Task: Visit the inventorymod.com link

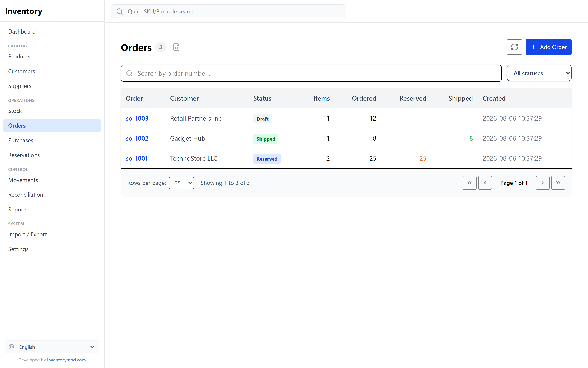Action: coord(66,360)
